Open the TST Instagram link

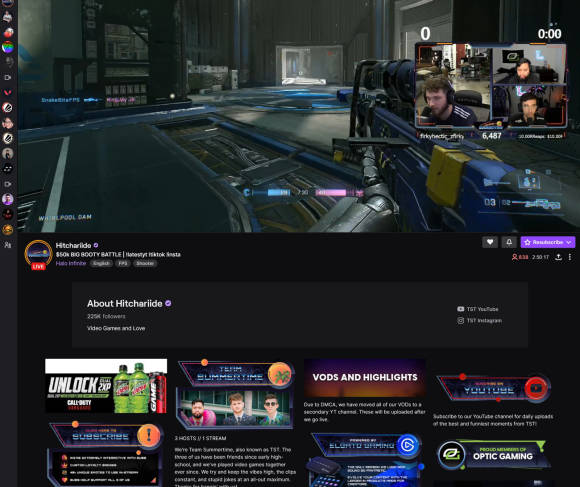[x=484, y=321]
